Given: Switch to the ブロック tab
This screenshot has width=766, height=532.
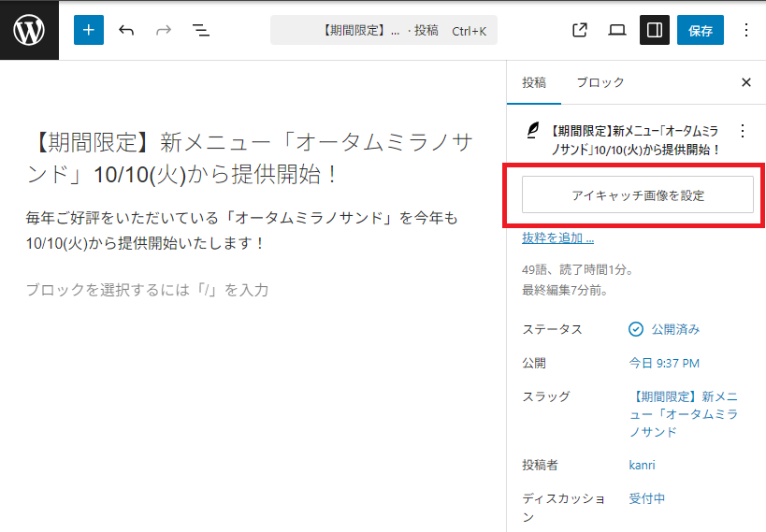Looking at the screenshot, I should click(600, 82).
